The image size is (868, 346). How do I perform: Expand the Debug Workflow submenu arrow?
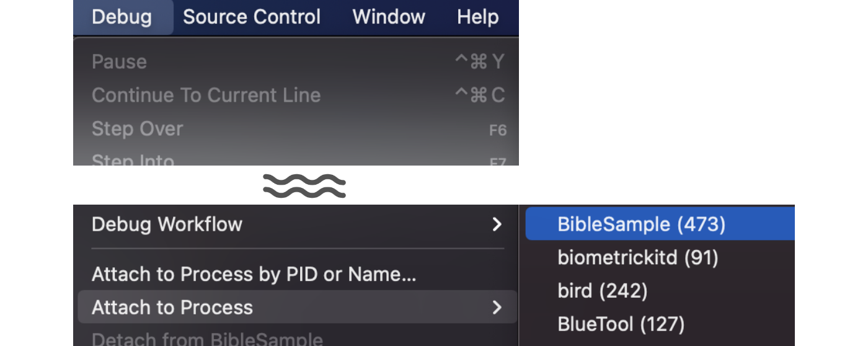497,224
